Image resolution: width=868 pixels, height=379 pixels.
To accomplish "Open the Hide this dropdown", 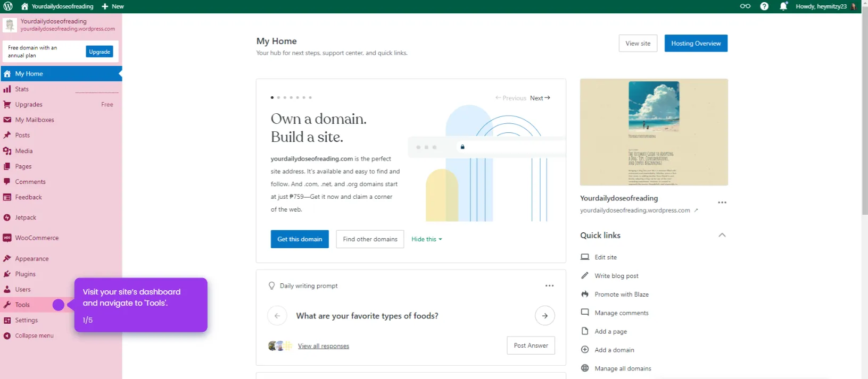I will pyautogui.click(x=427, y=239).
